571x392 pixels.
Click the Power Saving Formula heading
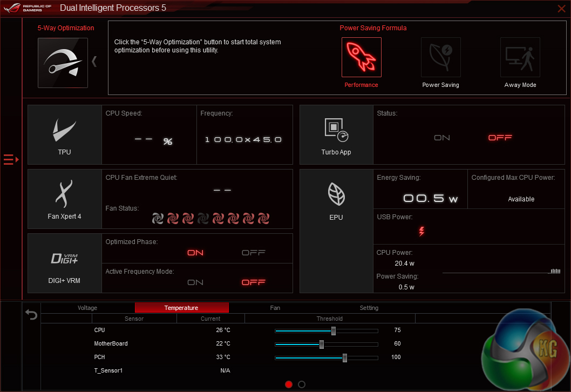pyautogui.click(x=373, y=28)
